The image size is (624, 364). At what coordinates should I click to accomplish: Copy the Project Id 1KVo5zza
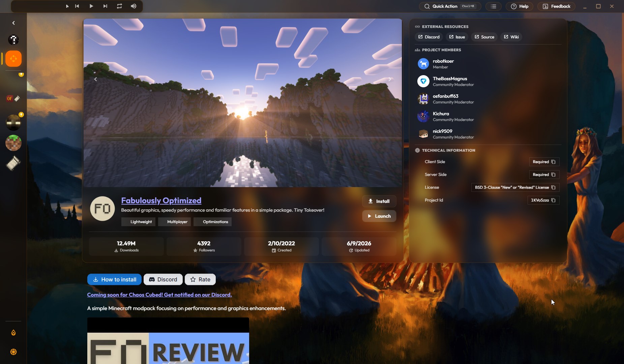click(543, 200)
